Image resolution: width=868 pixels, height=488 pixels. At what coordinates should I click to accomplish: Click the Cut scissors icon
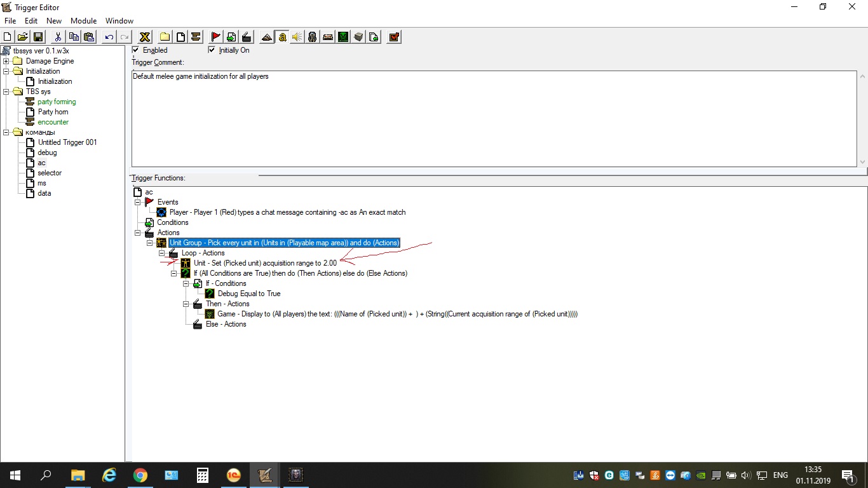coord(58,37)
